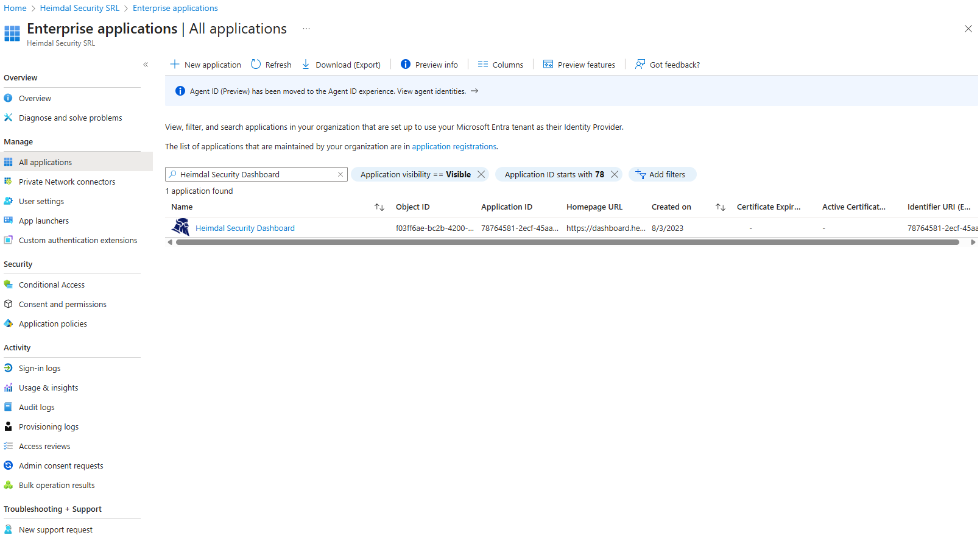Click inside the application search field
The width and height of the screenshot is (980, 538).
(x=256, y=174)
